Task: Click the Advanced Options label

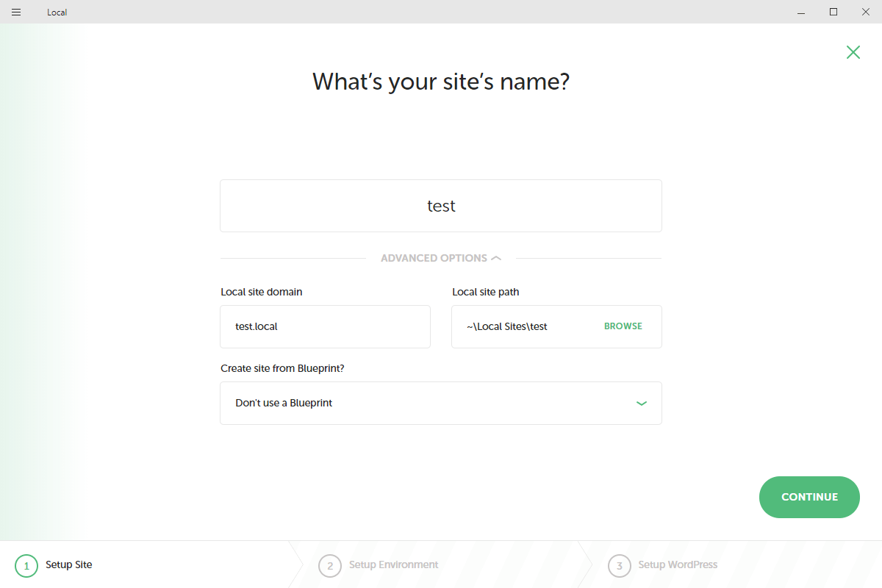Action: [434, 258]
